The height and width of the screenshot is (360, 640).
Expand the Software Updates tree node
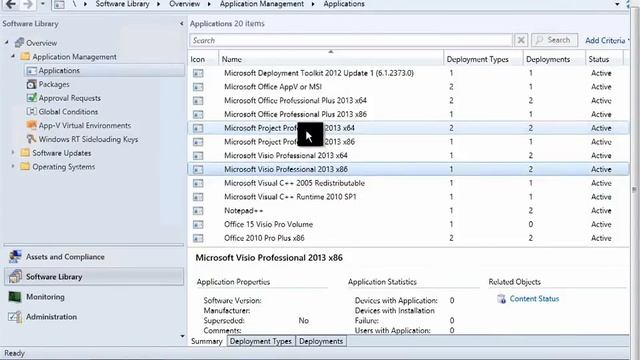[13, 153]
